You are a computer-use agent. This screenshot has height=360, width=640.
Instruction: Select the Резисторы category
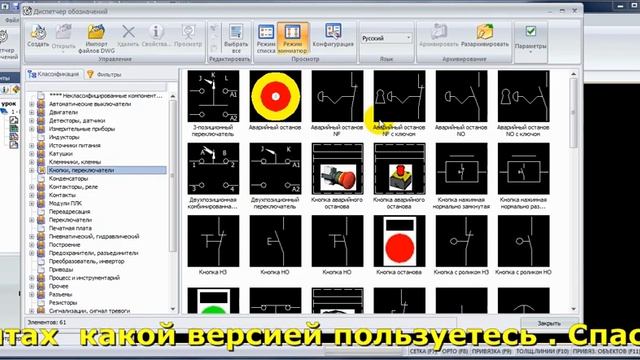click(63, 302)
